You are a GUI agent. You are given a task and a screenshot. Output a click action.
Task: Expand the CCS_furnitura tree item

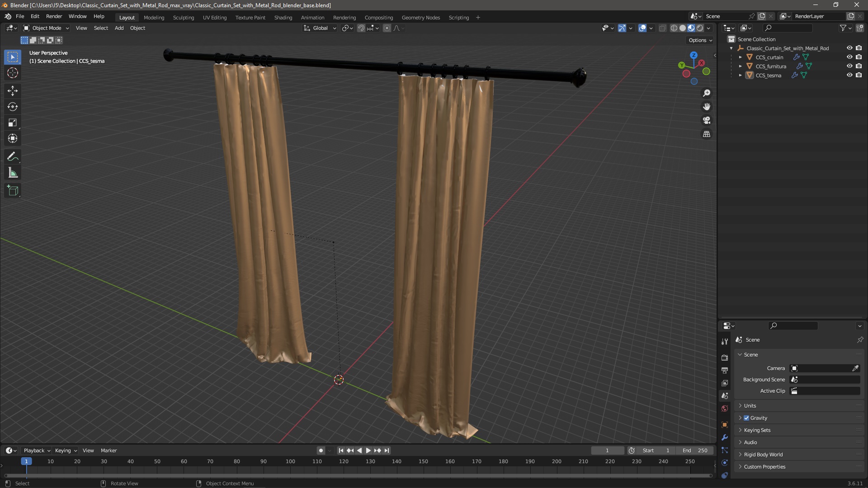click(740, 66)
